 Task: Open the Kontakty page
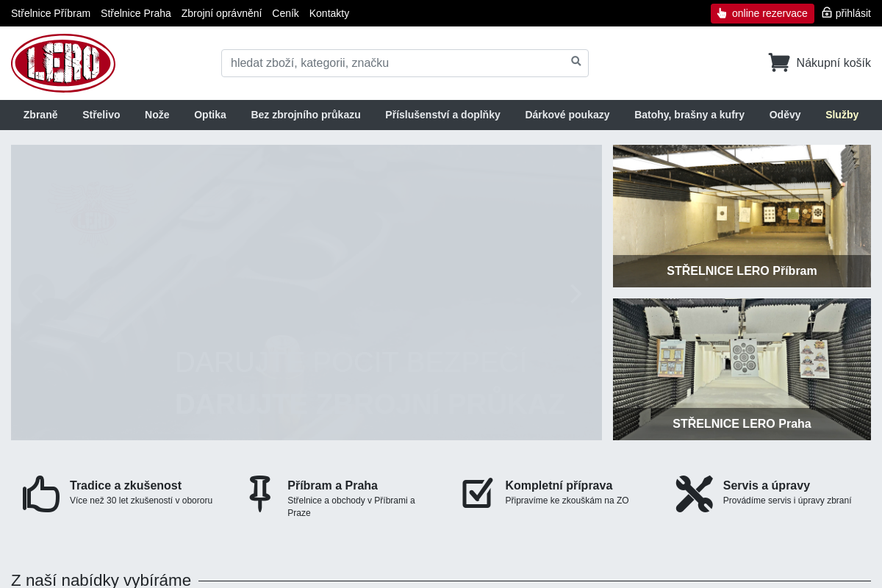329,13
